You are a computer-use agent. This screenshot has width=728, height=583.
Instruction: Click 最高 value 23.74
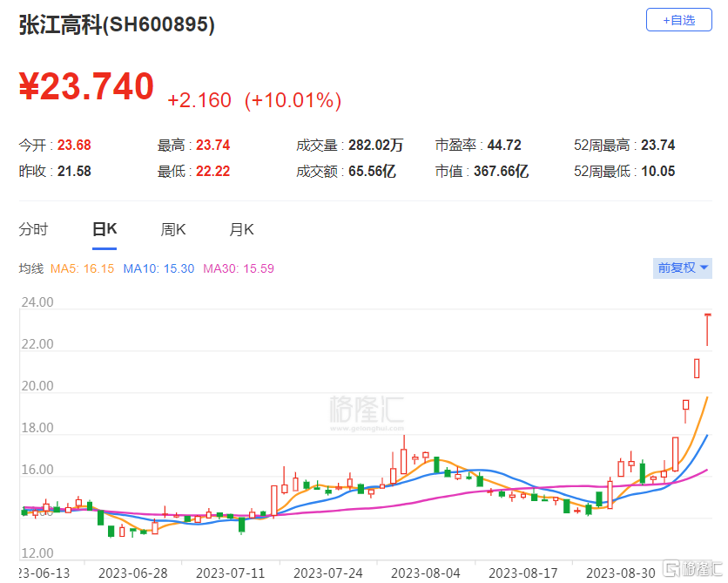pos(213,145)
